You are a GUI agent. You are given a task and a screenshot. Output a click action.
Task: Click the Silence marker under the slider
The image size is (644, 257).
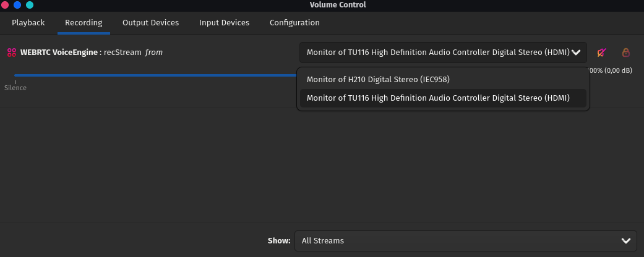pos(15,88)
